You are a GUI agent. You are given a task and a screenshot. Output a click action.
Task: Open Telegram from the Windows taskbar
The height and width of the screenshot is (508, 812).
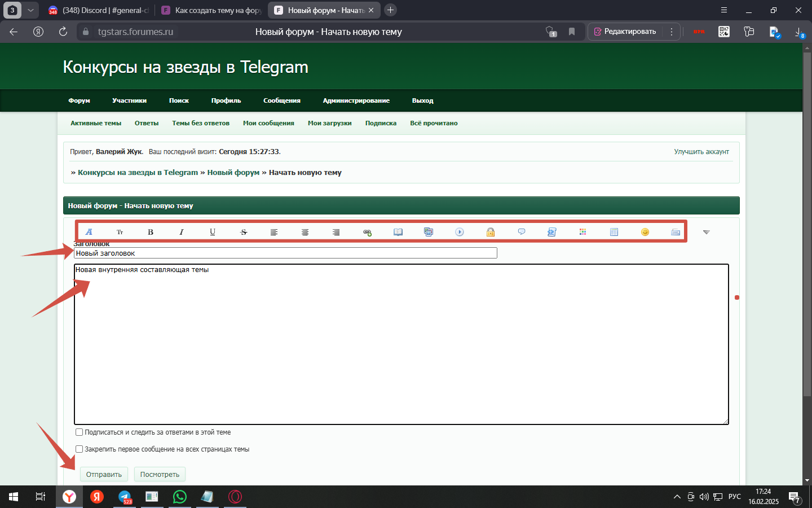click(125, 497)
